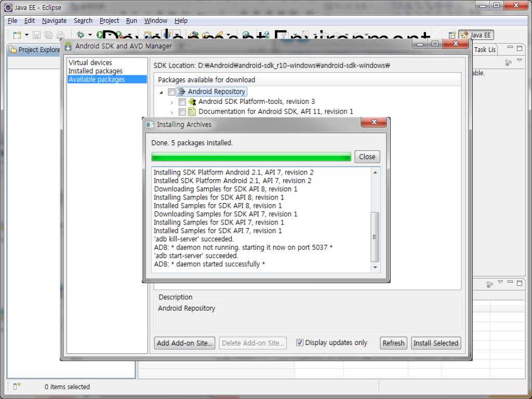Click the Installing Archives dialog title icon
This screenshot has height=399, width=532.
(x=150, y=125)
